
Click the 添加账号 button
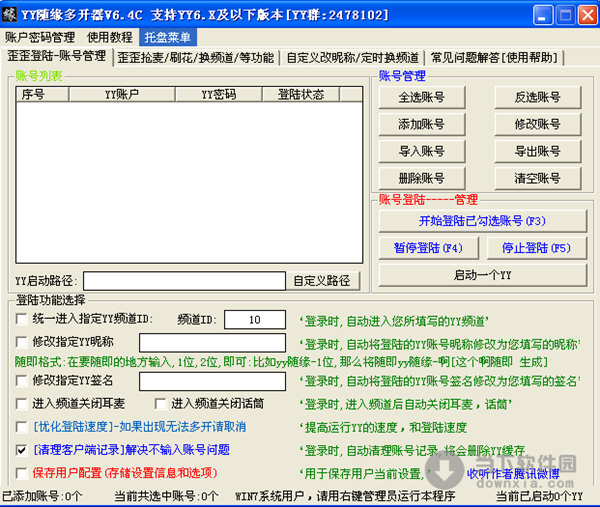coord(421,125)
